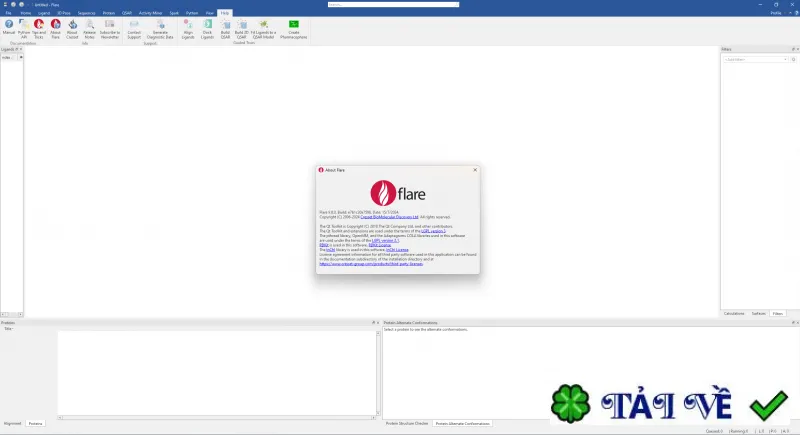Switch to the QSAR ribbon tab
Viewport: 800px width, 435px height.
[x=127, y=13]
